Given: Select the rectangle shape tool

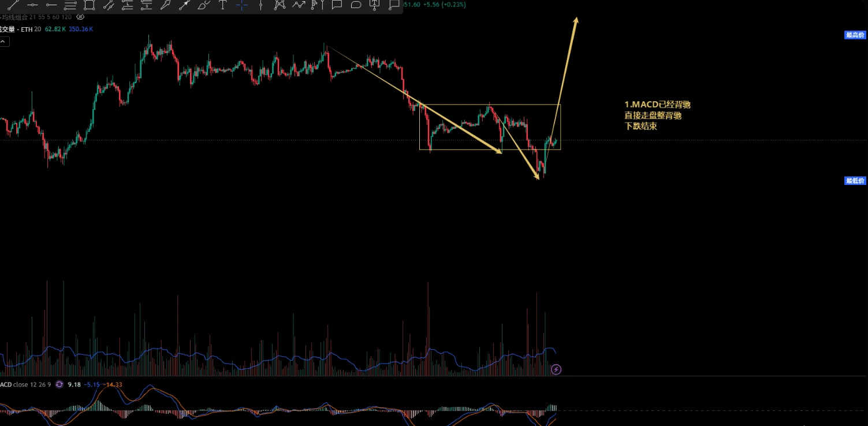Looking at the screenshot, I should 89,5.
